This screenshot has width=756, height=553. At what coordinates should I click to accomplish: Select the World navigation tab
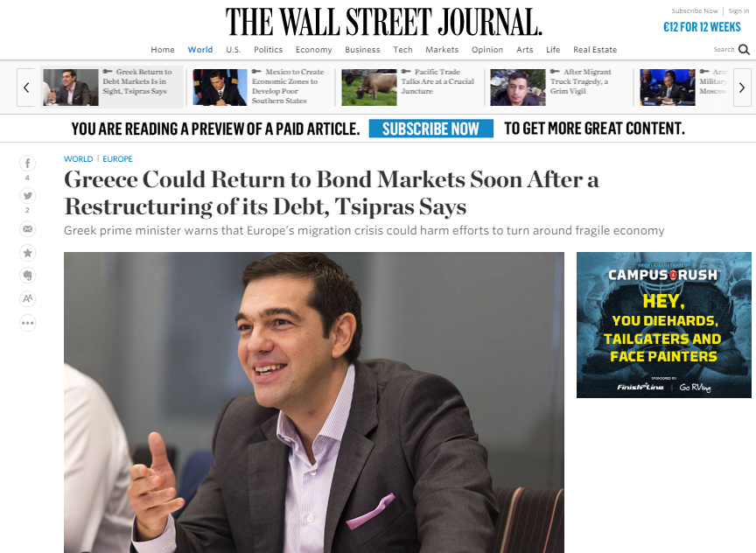coord(200,50)
